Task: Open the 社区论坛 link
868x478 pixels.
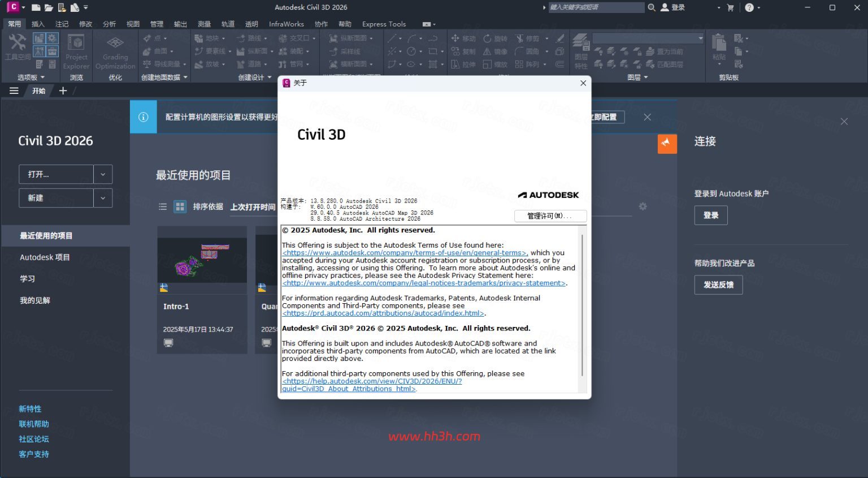Action: pos(34,439)
